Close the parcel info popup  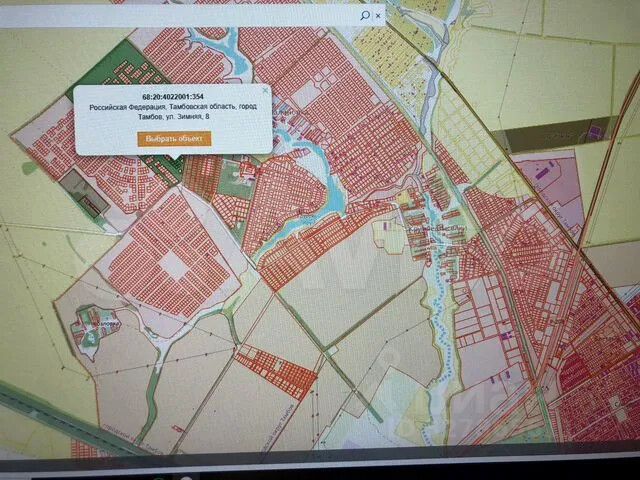[266, 90]
